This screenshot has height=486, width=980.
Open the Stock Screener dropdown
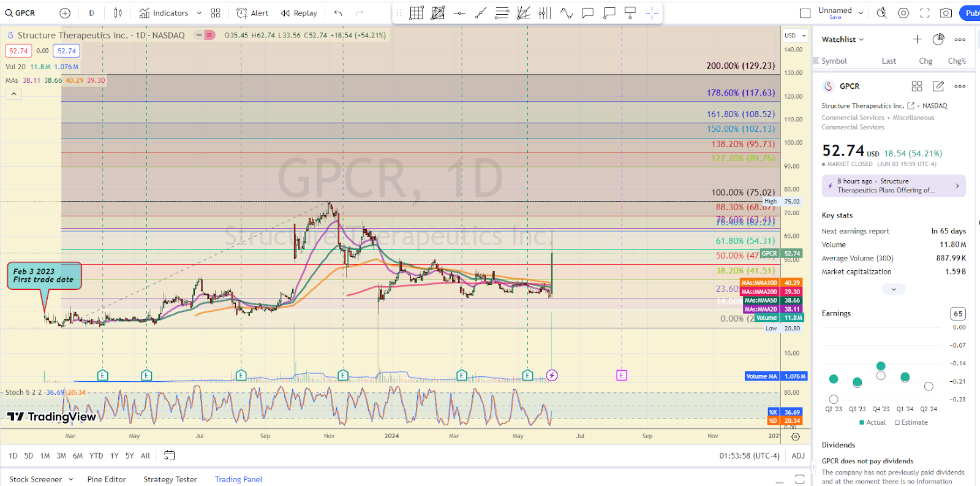41,479
